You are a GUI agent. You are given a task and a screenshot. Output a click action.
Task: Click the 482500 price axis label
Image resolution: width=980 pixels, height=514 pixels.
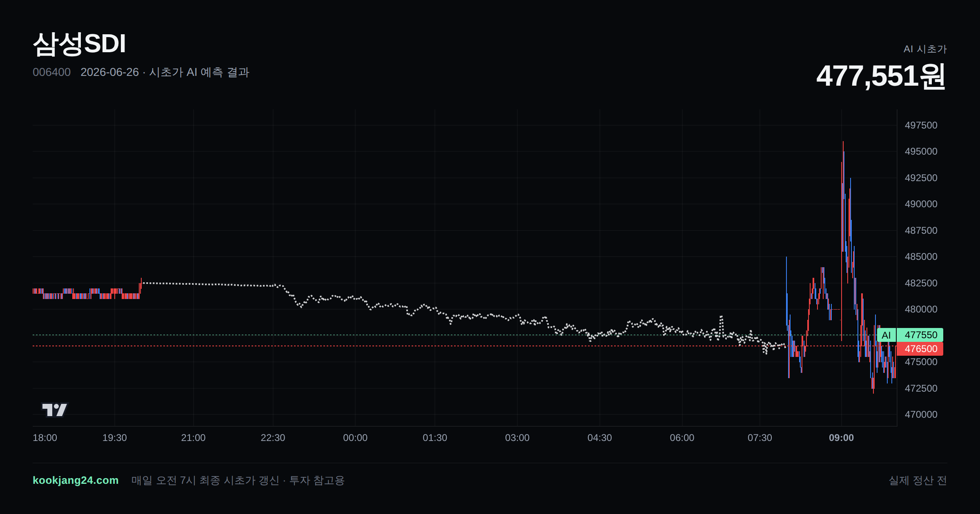921,283
